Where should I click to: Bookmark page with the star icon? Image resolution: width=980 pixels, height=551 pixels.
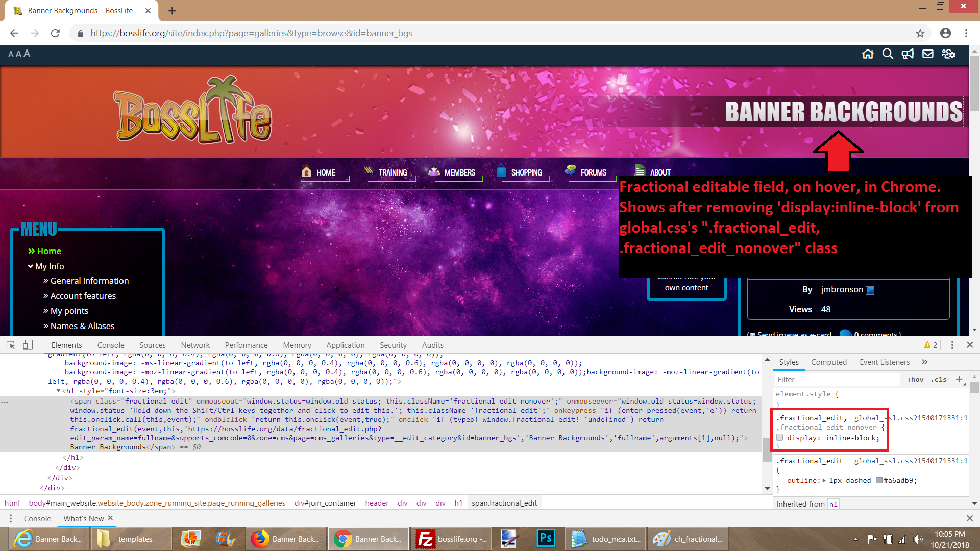[x=920, y=33]
